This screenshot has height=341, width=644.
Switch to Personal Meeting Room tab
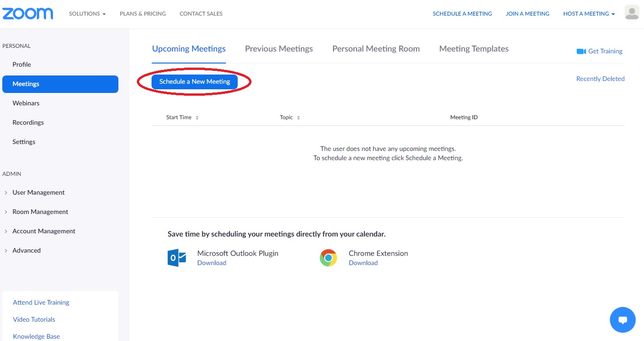(x=376, y=49)
